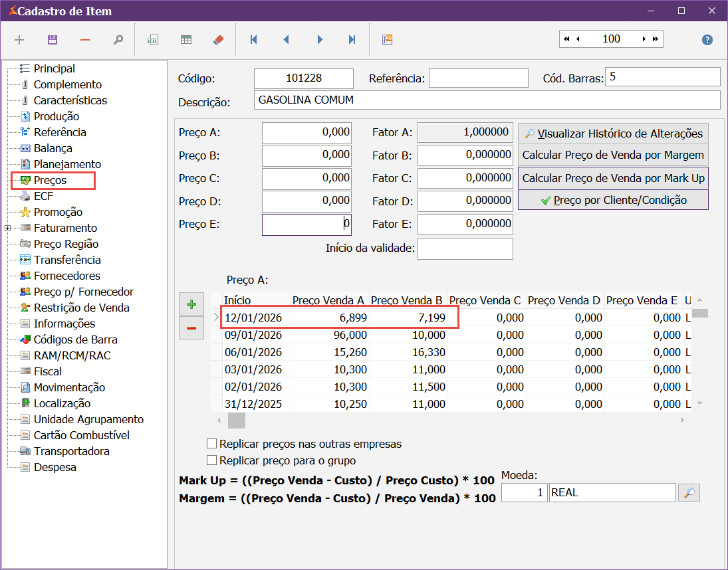Enable Replicar preços nas outras empresas
The width and height of the screenshot is (728, 570).
pyautogui.click(x=212, y=444)
